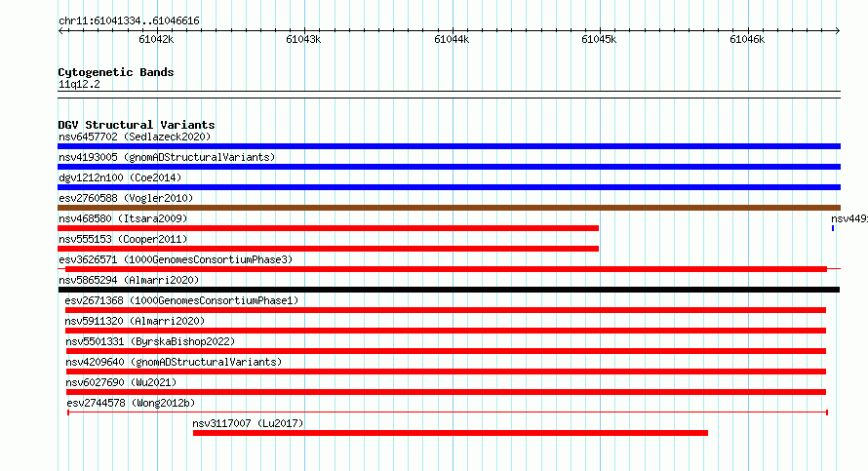Click the DGV Structural Variants track title
This screenshot has width=868, height=471.
point(137,125)
